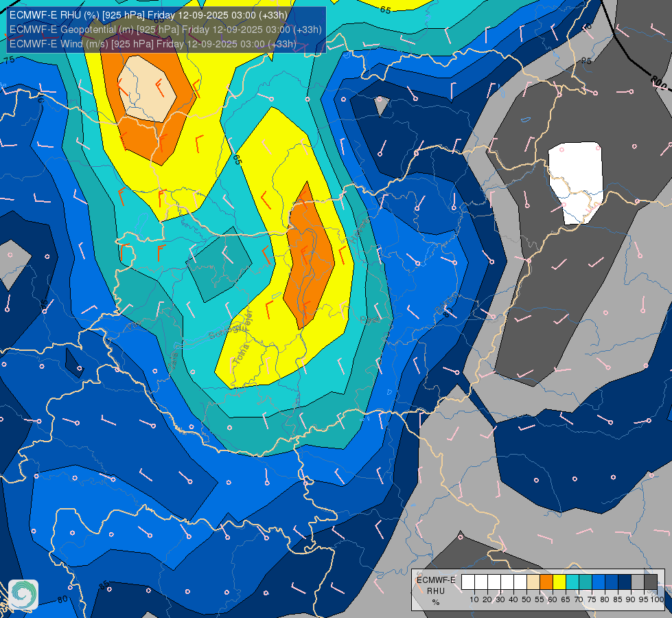The width and height of the screenshot is (672, 618).
Task: Click the Somogy county label
Action: point(224,332)
